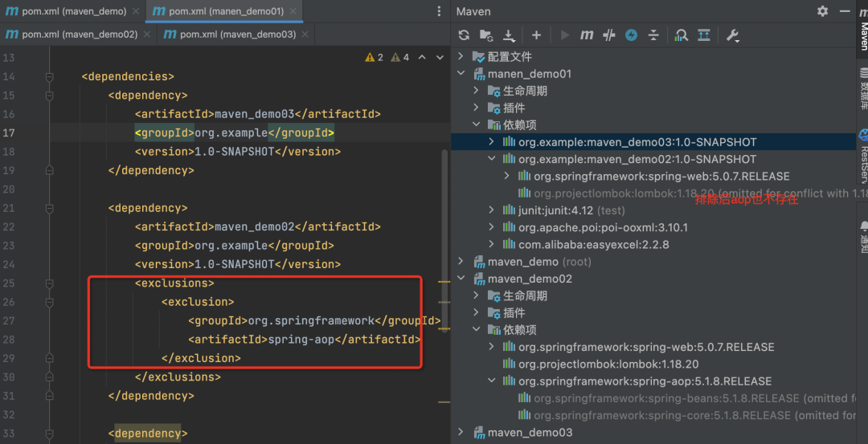This screenshot has width=868, height=444.
Task: Click the weak warning indicator showing 4
Action: coord(399,57)
